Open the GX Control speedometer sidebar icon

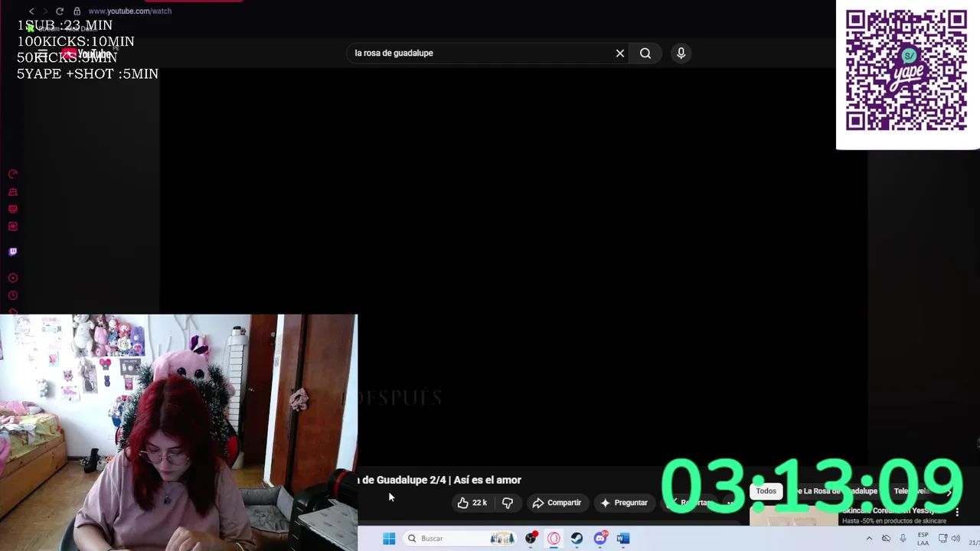click(13, 174)
